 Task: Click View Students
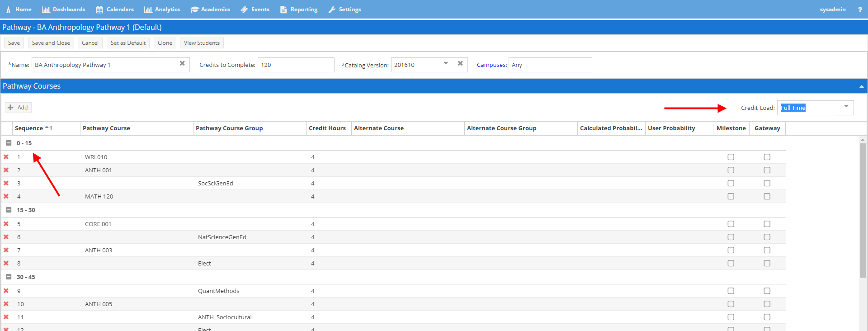pyautogui.click(x=202, y=43)
